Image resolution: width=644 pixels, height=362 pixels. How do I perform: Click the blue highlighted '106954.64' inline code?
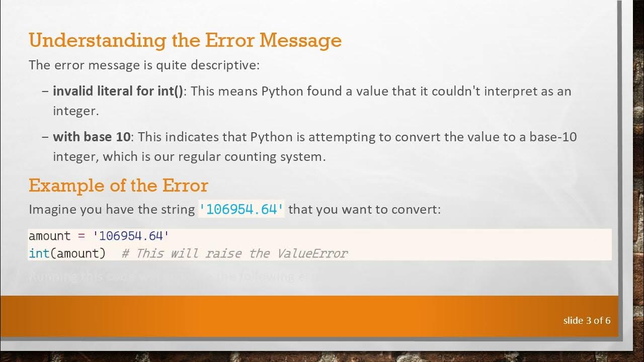point(242,209)
